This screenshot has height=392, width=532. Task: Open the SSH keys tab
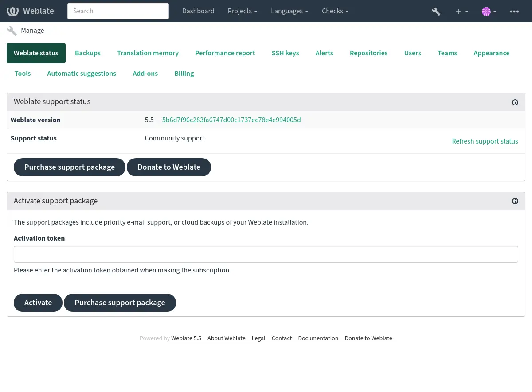click(x=285, y=53)
